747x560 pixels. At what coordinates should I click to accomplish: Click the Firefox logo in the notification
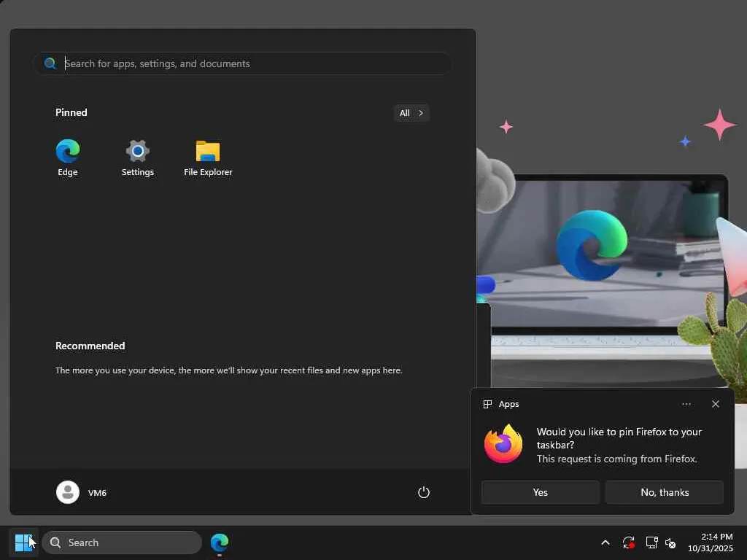503,444
